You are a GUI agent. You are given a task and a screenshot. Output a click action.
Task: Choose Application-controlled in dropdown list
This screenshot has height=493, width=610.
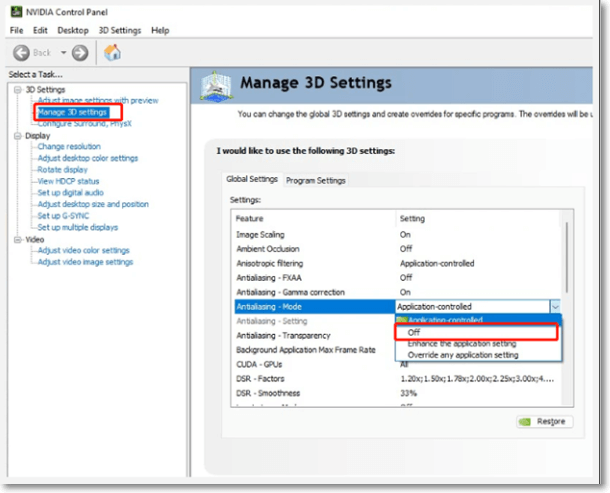point(479,320)
